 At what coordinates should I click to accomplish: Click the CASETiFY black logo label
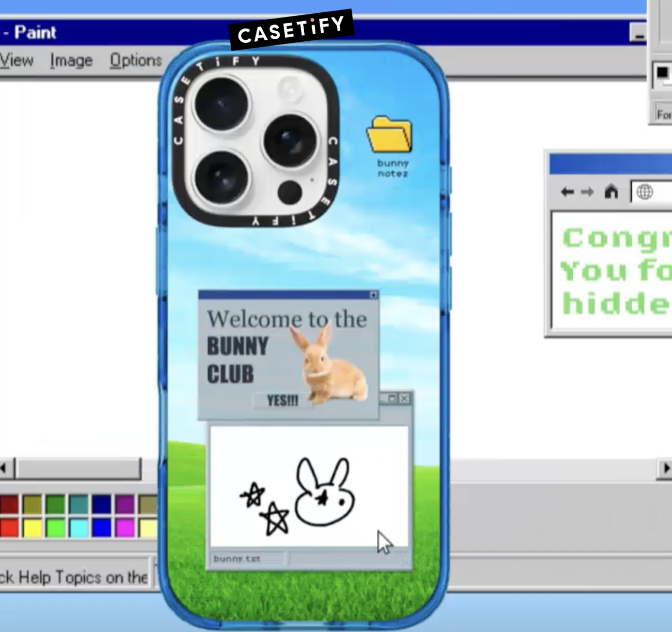click(291, 30)
